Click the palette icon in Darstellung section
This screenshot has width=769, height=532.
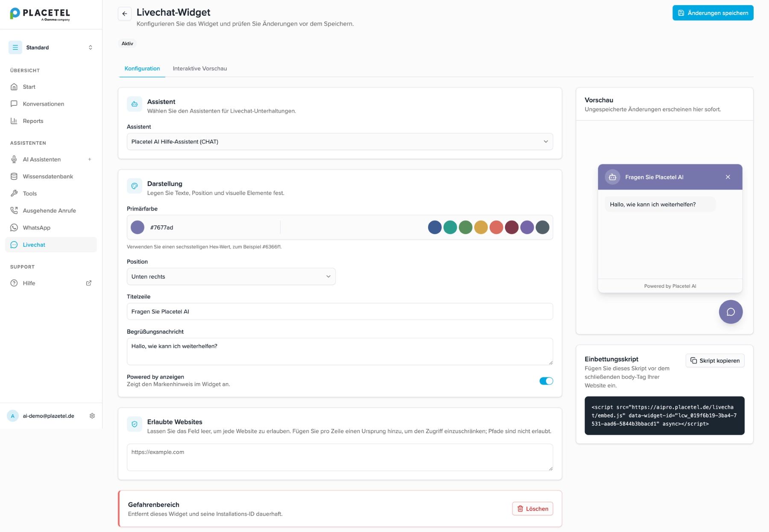(135, 186)
